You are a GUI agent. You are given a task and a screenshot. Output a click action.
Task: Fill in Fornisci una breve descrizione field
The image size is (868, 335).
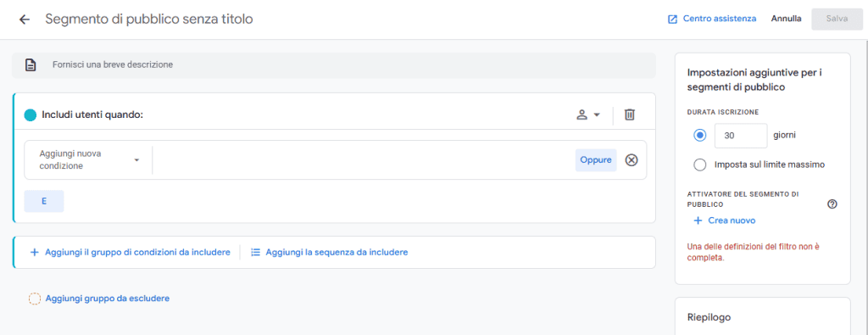[x=334, y=64]
